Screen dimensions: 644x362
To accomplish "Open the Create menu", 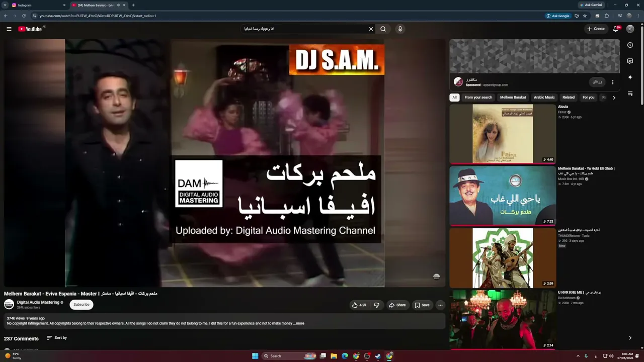I will click(x=596, y=29).
